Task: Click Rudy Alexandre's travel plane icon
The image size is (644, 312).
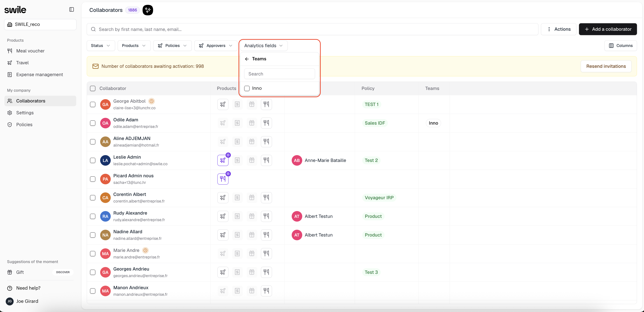Action: click(223, 216)
